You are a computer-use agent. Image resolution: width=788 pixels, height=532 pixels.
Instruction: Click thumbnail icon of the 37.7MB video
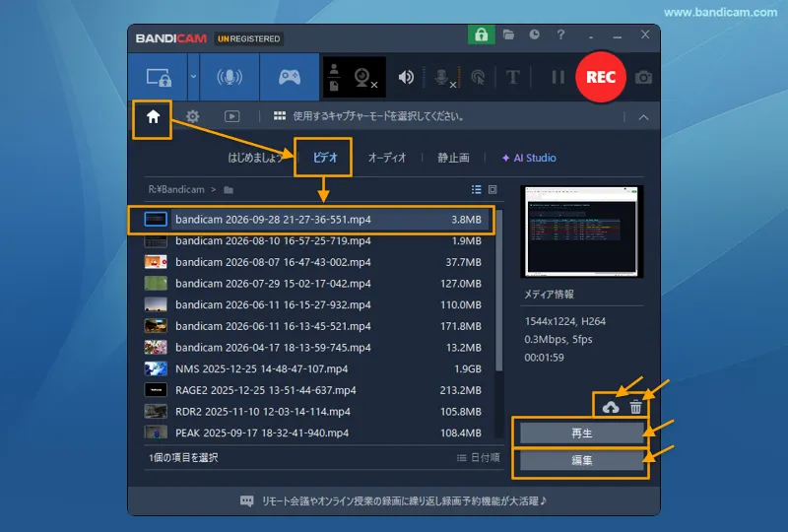[x=156, y=262]
